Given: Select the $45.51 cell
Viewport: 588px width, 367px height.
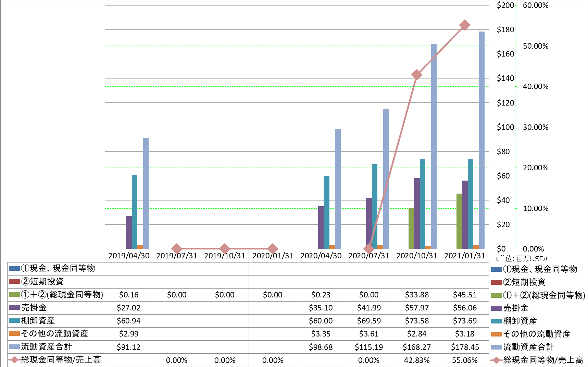Looking at the screenshot, I should click(465, 295).
